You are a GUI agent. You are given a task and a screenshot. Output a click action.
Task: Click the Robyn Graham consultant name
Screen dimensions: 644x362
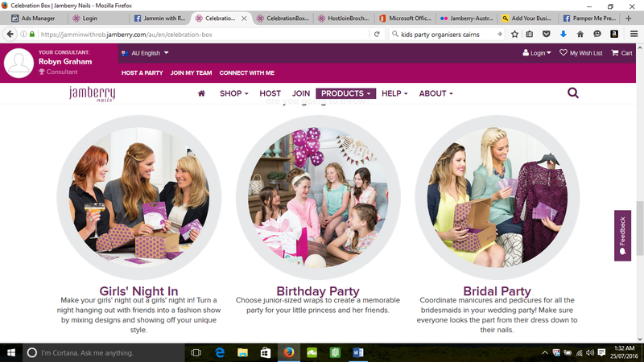(x=65, y=62)
